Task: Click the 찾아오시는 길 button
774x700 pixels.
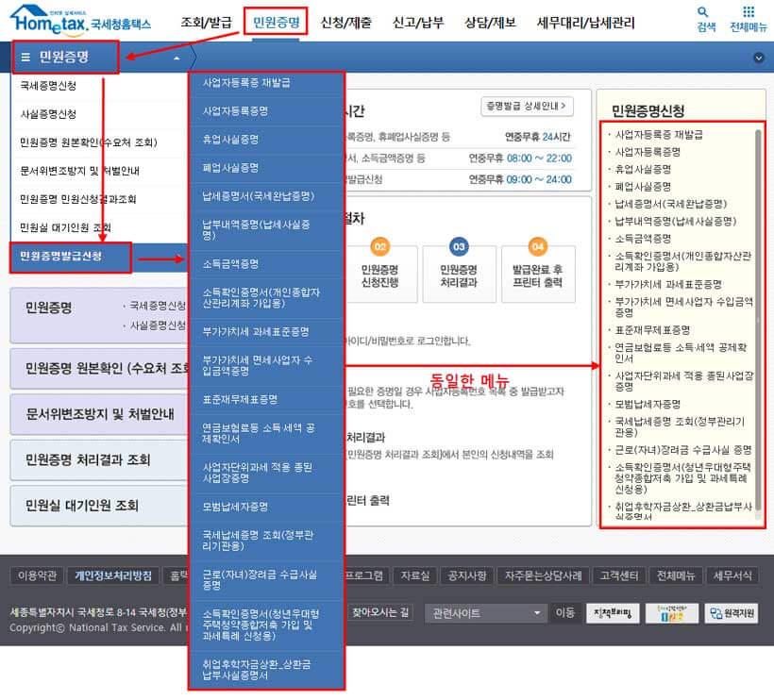Action: click(x=381, y=612)
